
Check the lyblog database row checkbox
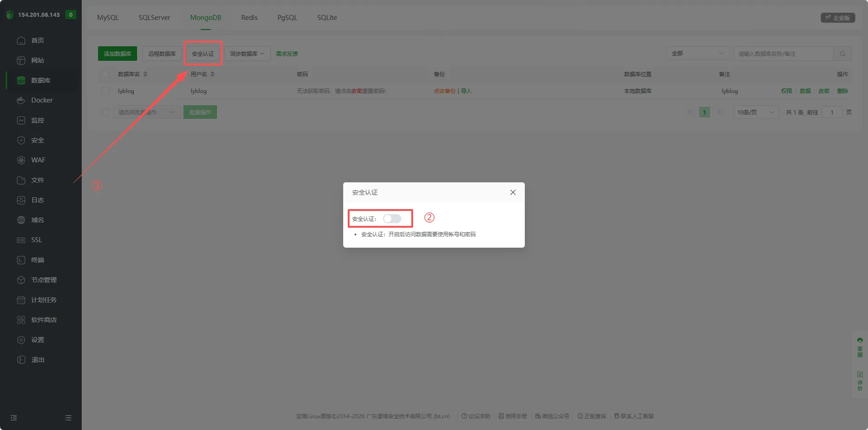click(105, 91)
